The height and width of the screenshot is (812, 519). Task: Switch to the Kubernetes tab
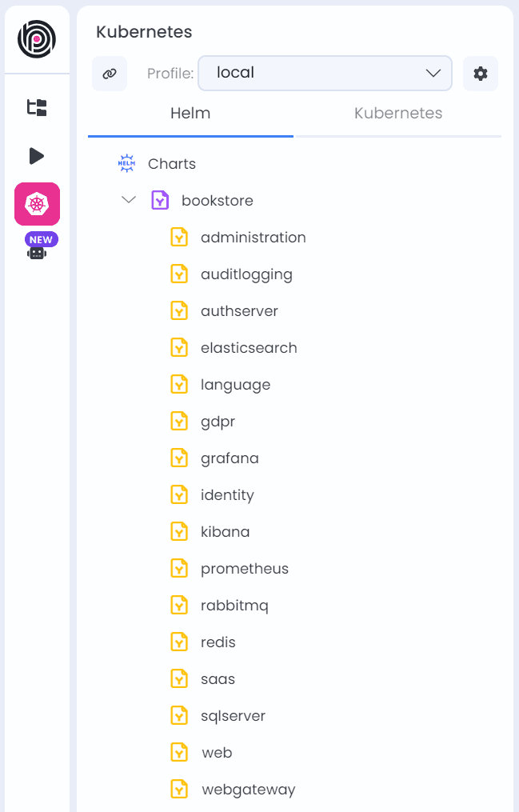click(x=397, y=113)
